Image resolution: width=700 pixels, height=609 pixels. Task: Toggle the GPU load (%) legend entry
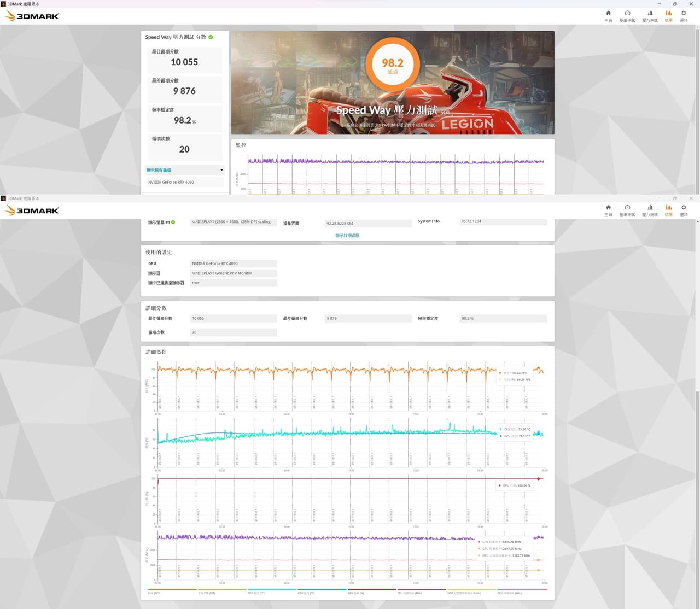pyautogui.click(x=371, y=591)
